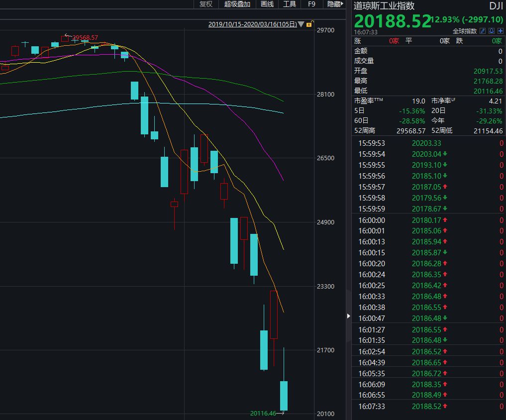Click the 5日 change -15.36%
506x420 pixels.
pos(412,111)
